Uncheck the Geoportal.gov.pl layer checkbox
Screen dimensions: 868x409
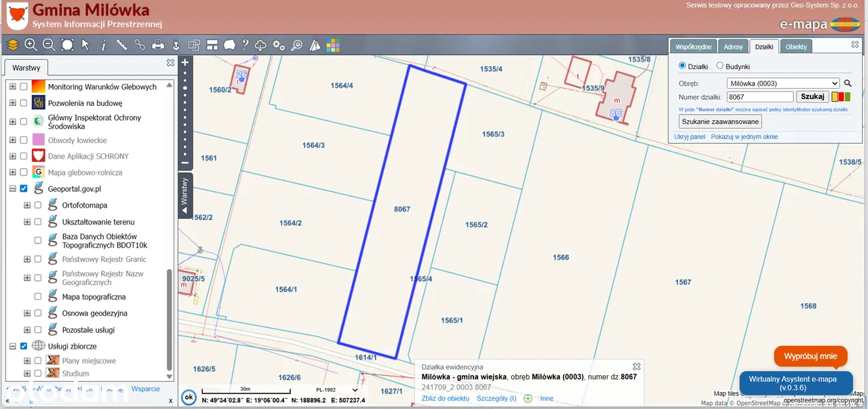24,189
